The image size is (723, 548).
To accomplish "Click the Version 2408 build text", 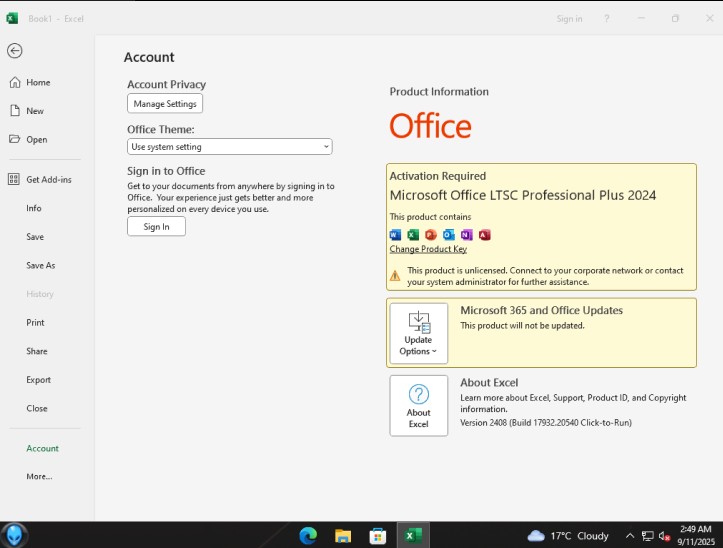I will [546, 423].
